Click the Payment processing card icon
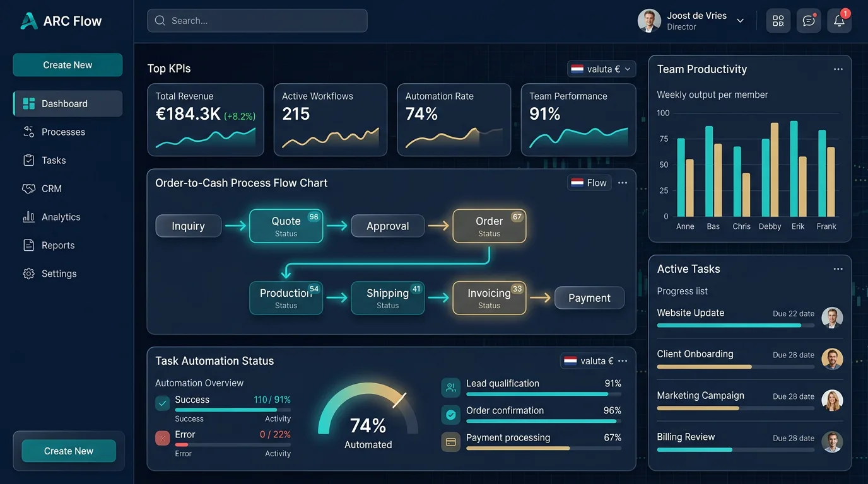Image resolution: width=868 pixels, height=484 pixels. tap(451, 442)
